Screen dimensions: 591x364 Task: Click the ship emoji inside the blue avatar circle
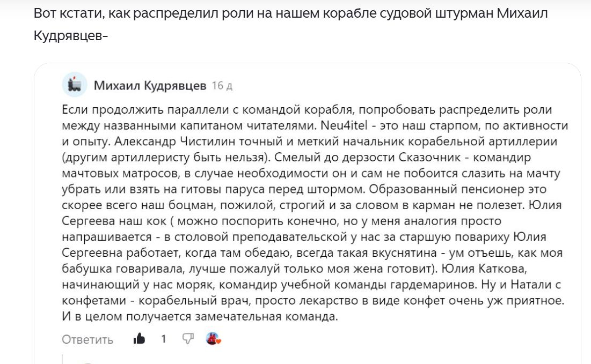tap(72, 84)
